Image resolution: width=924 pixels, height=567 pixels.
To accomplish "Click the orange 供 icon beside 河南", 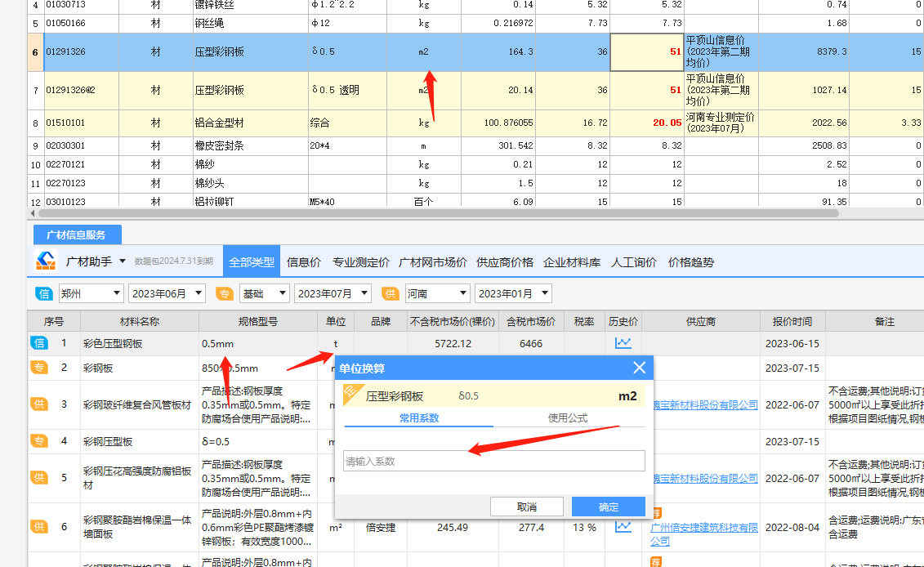I will (x=391, y=293).
